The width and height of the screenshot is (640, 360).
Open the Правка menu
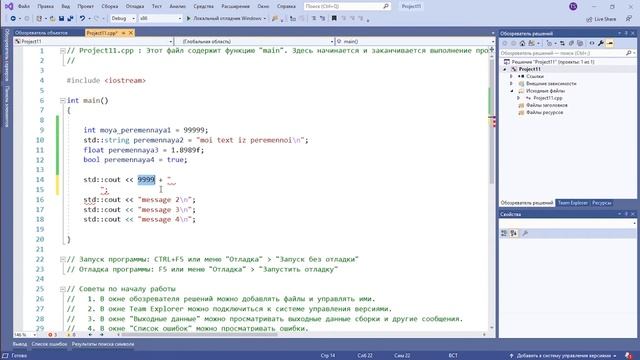[45, 7]
